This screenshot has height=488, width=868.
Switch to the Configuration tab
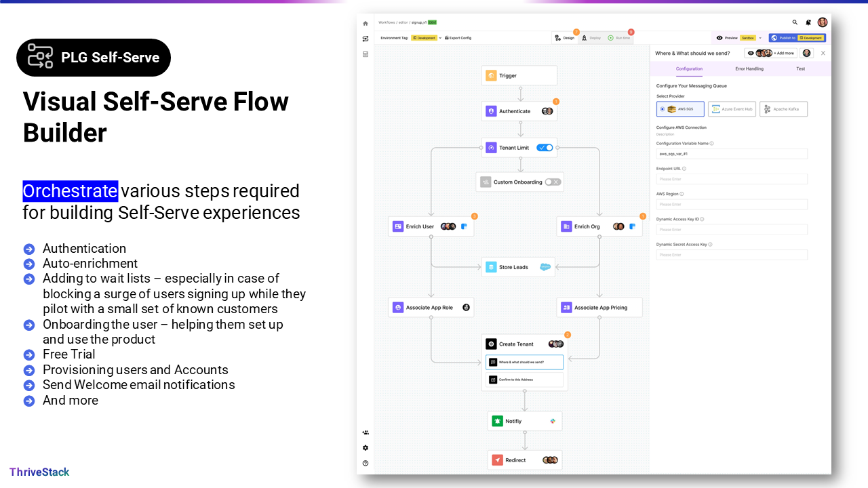point(689,68)
